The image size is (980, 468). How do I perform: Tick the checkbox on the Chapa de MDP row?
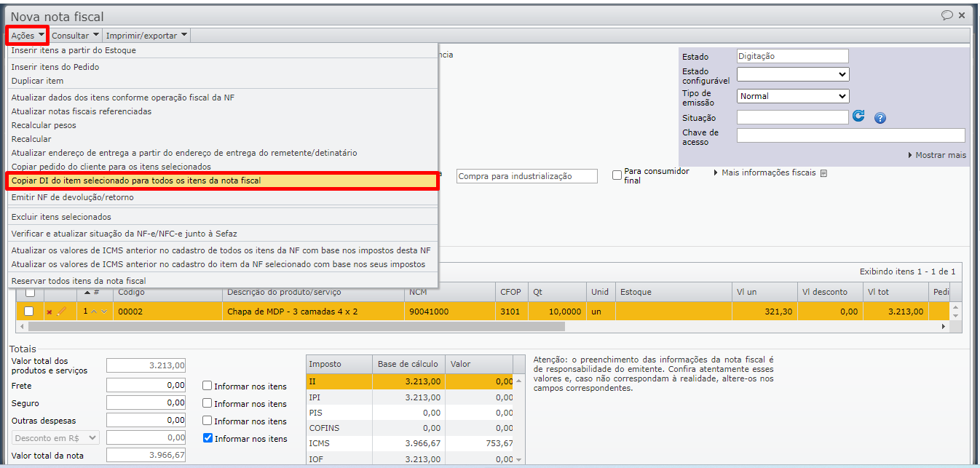tap(29, 312)
